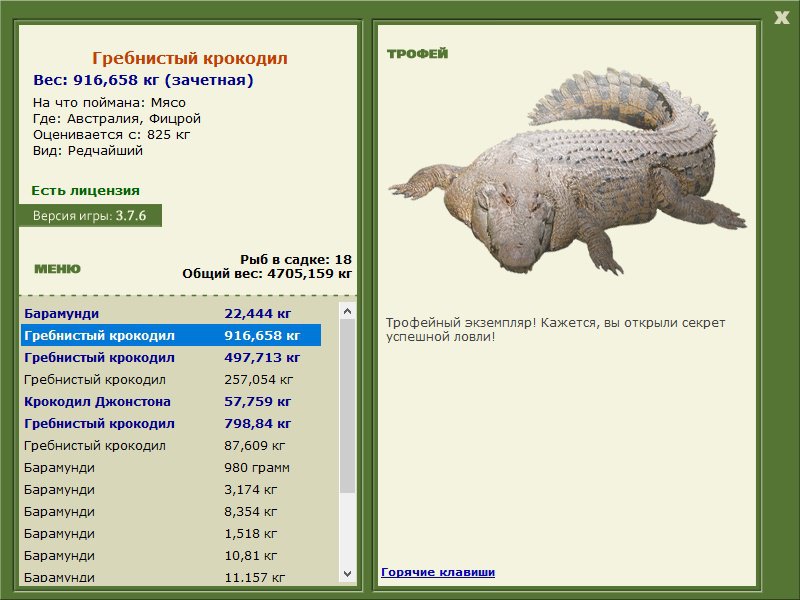Open the Горячие клавиши link
The image size is (800, 600).
click(x=438, y=572)
